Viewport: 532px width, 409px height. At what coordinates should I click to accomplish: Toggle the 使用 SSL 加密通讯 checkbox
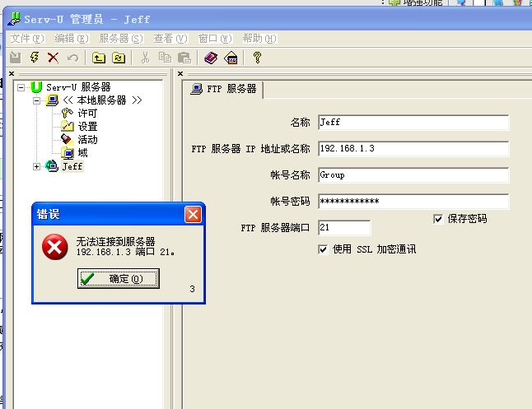[323, 249]
